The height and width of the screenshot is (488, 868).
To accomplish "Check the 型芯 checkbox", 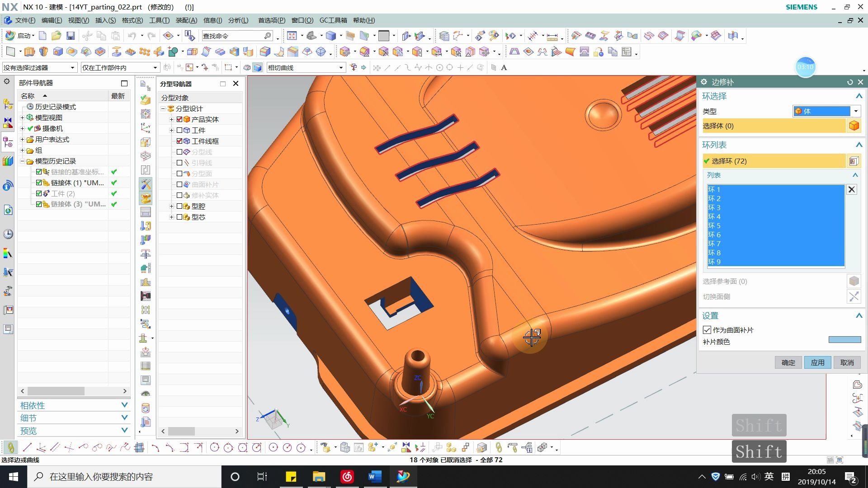I will [x=179, y=217].
